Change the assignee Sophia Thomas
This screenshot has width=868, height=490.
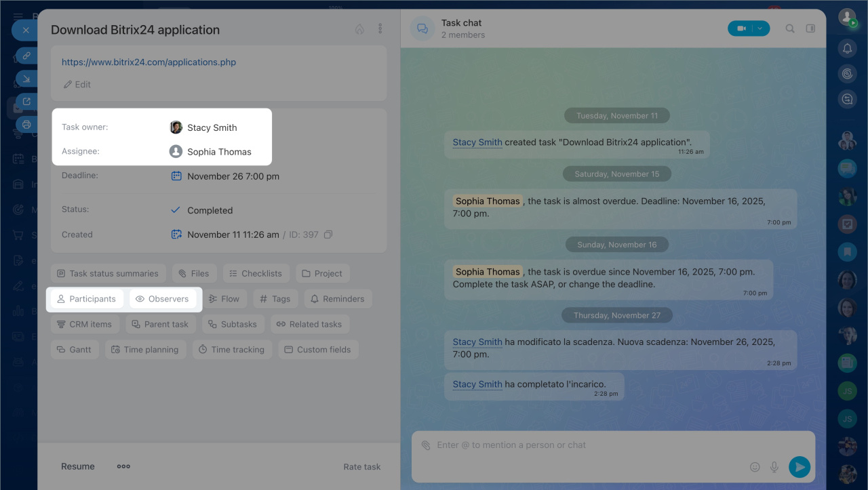[x=210, y=152]
